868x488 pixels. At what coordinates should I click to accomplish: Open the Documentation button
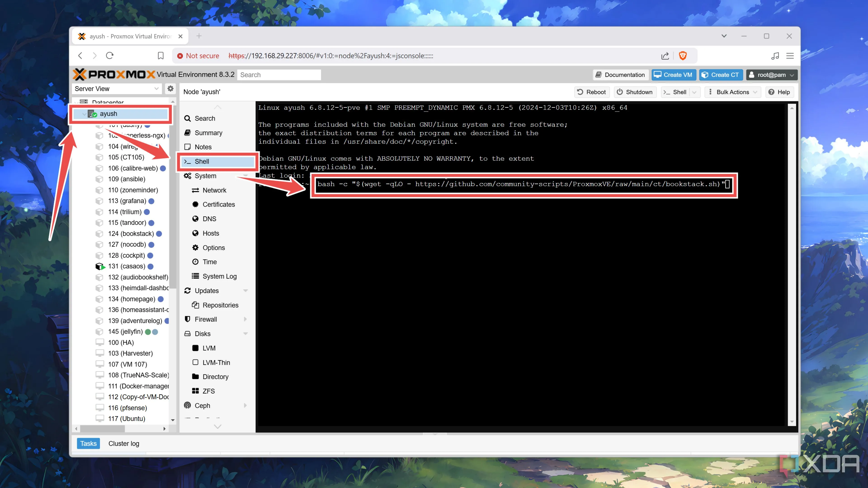pos(620,75)
